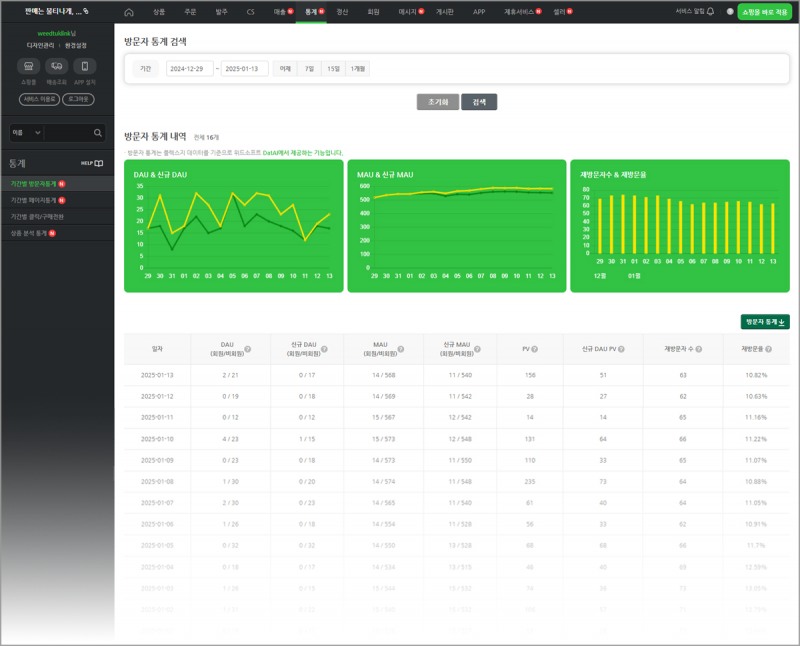
Task: Expand the 이름 search type dropdown
Action: 25,132
